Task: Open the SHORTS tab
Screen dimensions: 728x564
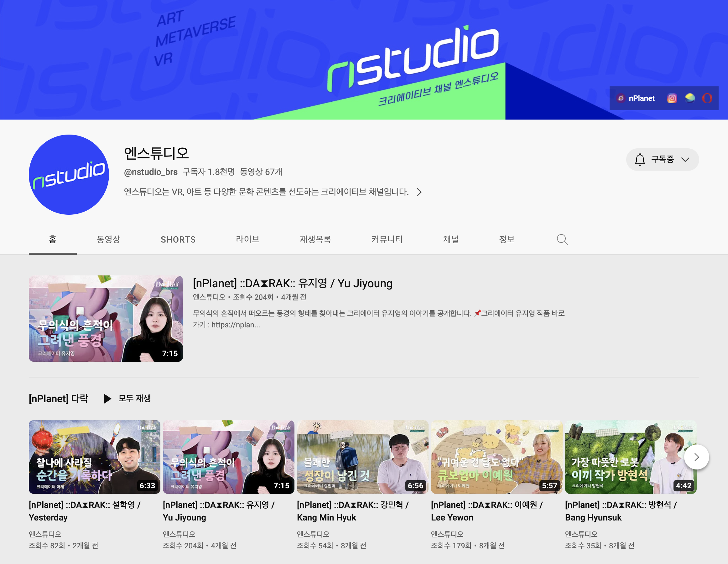Action: coord(178,239)
